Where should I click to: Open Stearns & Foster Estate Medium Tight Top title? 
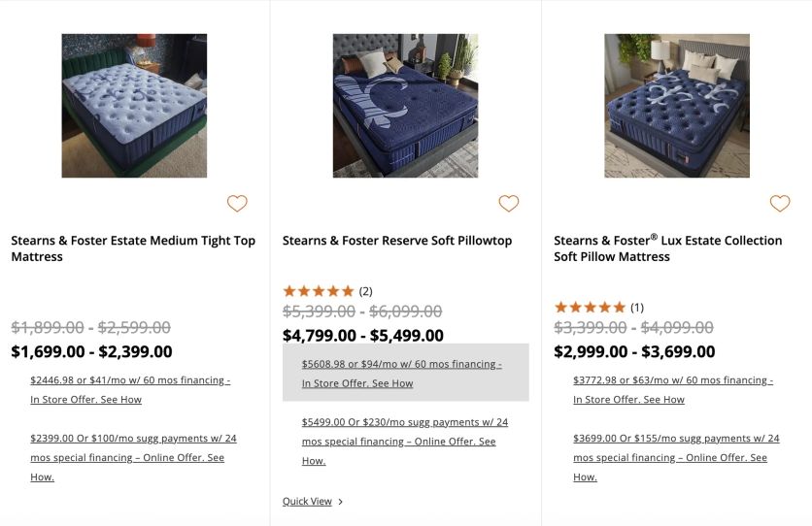(x=133, y=248)
